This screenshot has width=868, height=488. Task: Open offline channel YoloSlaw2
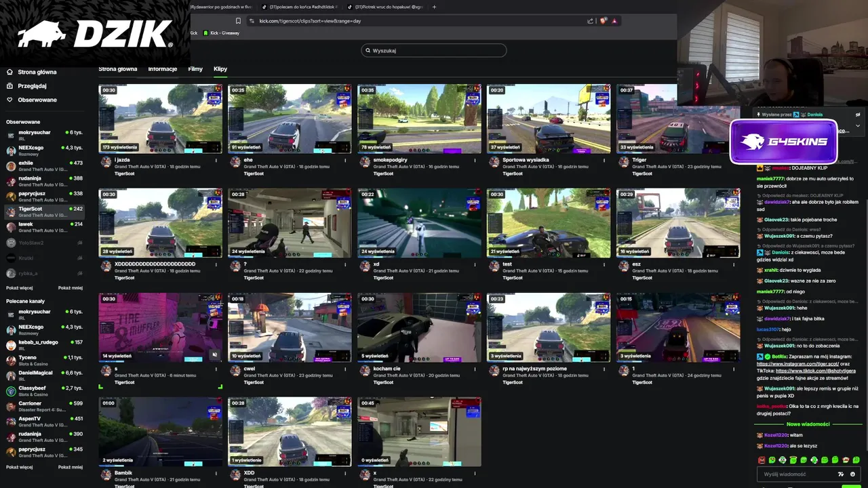pyautogui.click(x=44, y=242)
